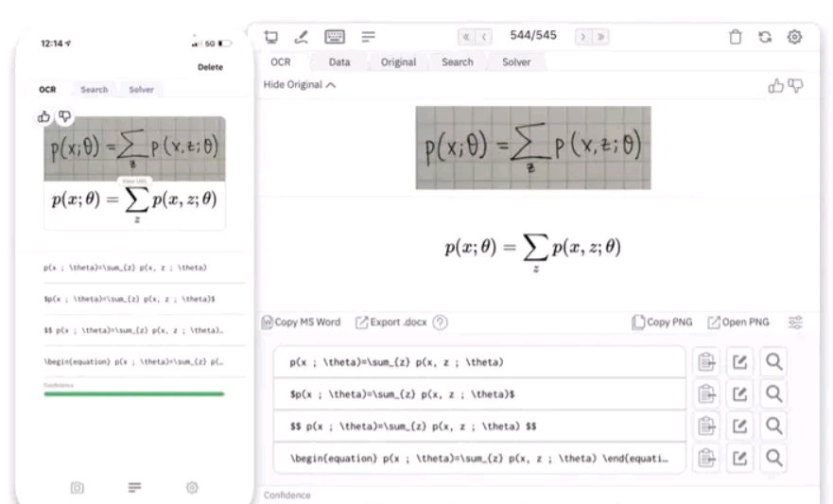Tap the list icon at phone bottom bar
Viewport: 833px width, 504px height.
[134, 488]
